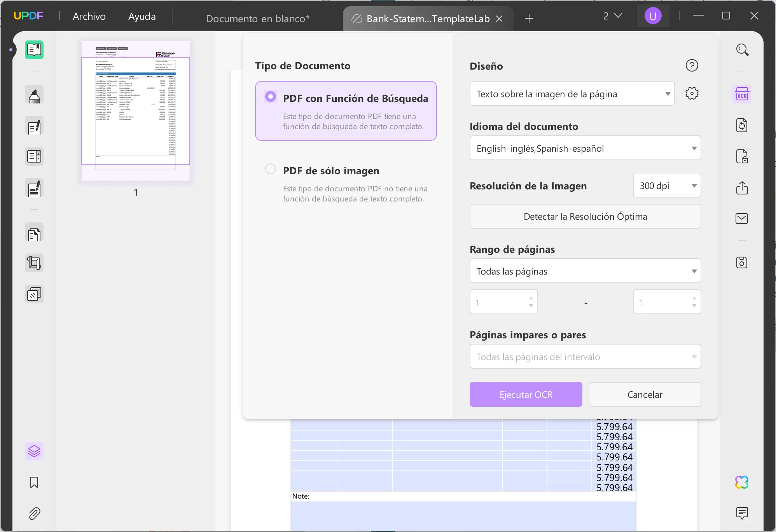Open the Archivo menu
The height and width of the screenshot is (532, 776).
[x=89, y=16]
